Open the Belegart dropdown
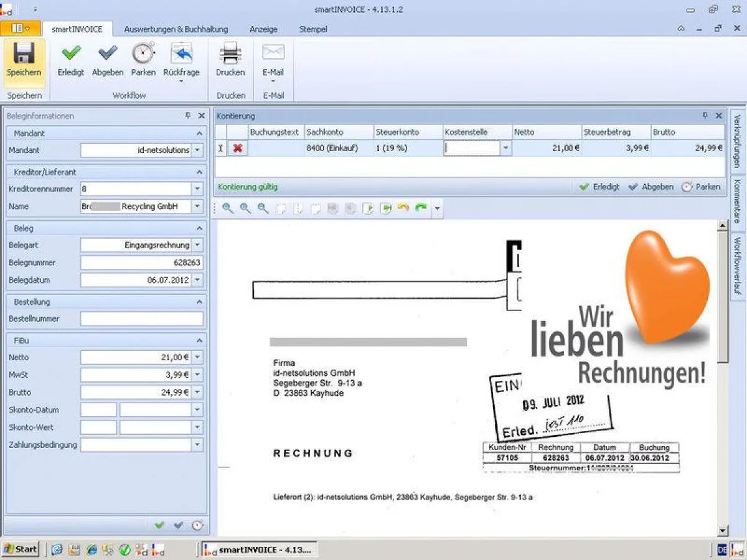Screen dimensions: 747x560 tap(197, 245)
